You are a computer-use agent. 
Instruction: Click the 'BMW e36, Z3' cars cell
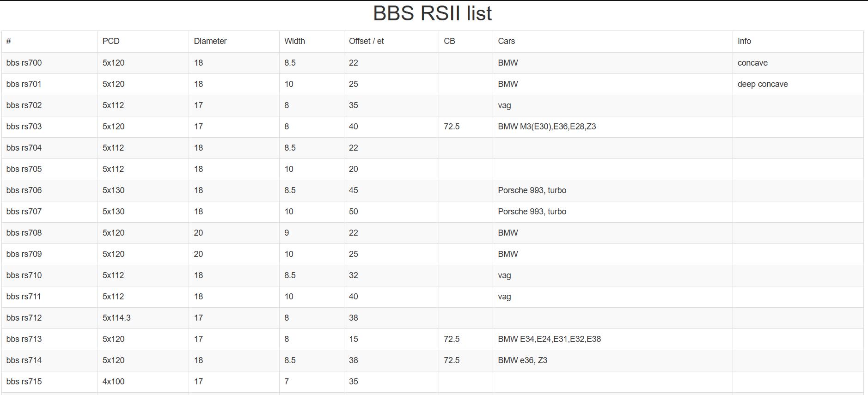(x=612, y=360)
